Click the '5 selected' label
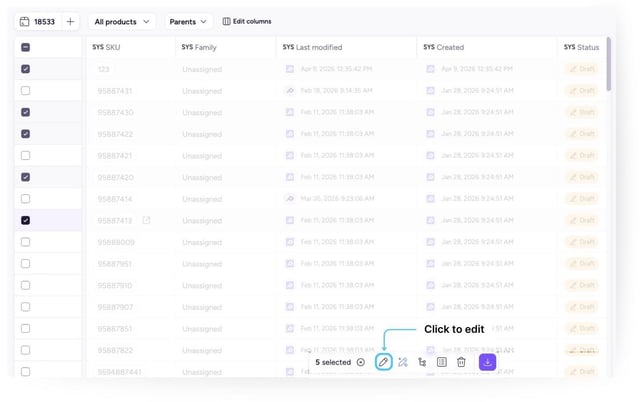The height and width of the screenshot is (402, 644). point(333,362)
